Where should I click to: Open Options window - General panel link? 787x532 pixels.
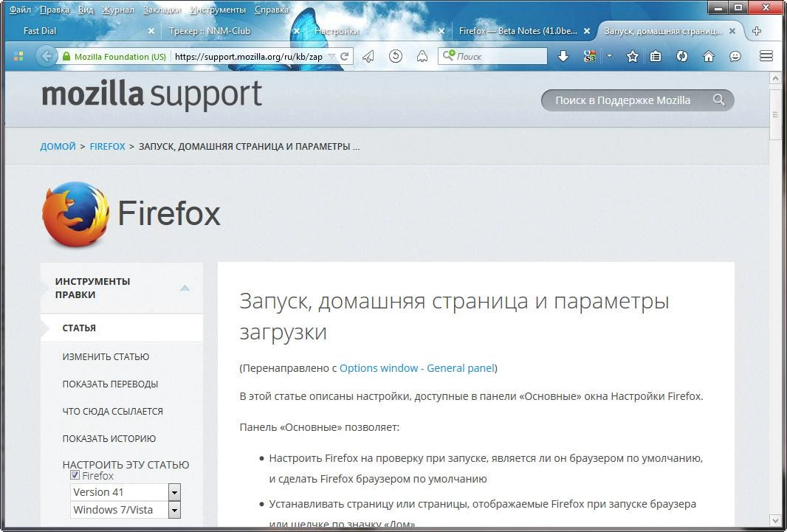[417, 368]
